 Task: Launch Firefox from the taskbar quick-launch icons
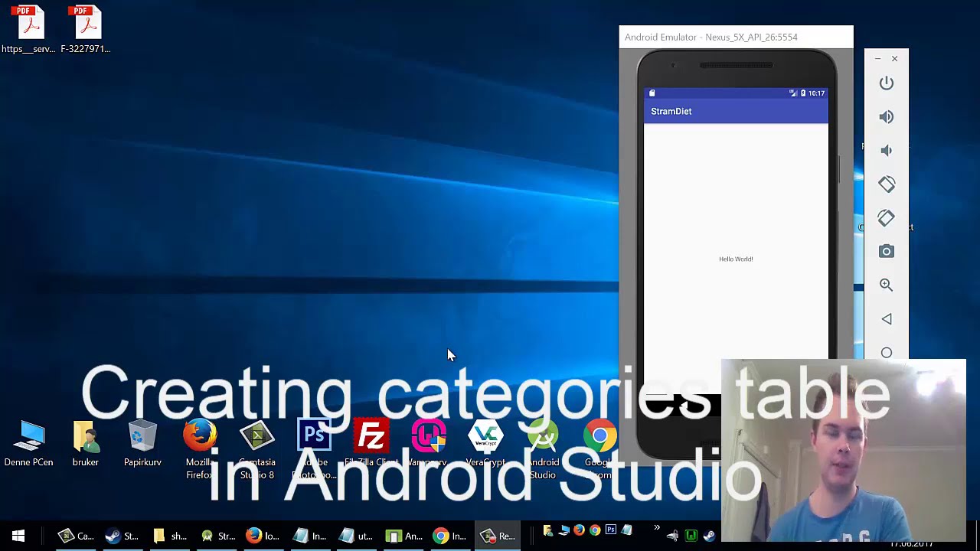579,530
